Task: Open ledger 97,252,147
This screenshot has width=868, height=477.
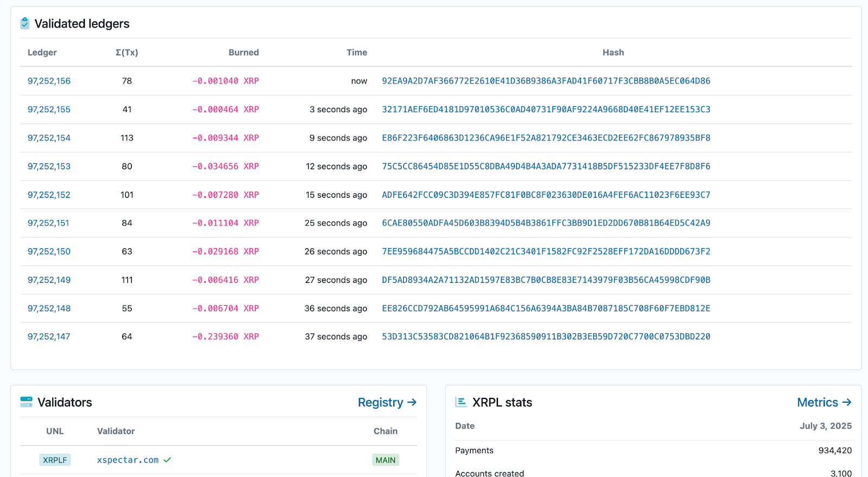Action: click(x=49, y=337)
